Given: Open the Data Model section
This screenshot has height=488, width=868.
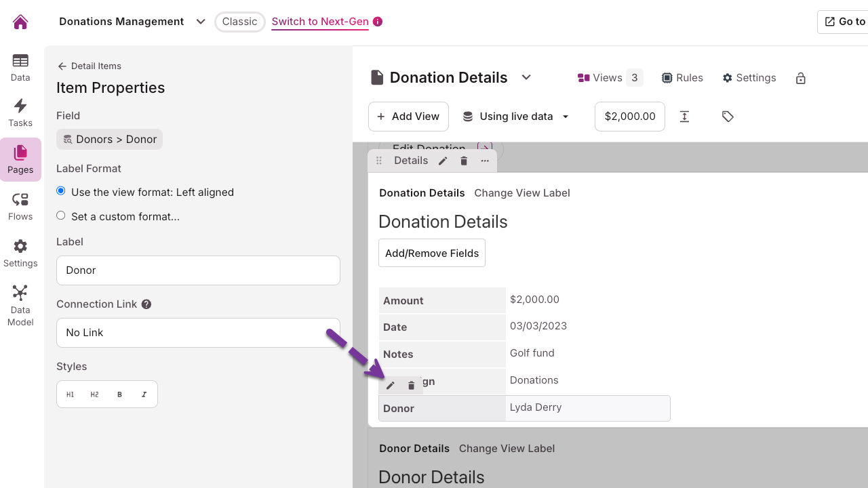Looking at the screenshot, I should [20, 306].
